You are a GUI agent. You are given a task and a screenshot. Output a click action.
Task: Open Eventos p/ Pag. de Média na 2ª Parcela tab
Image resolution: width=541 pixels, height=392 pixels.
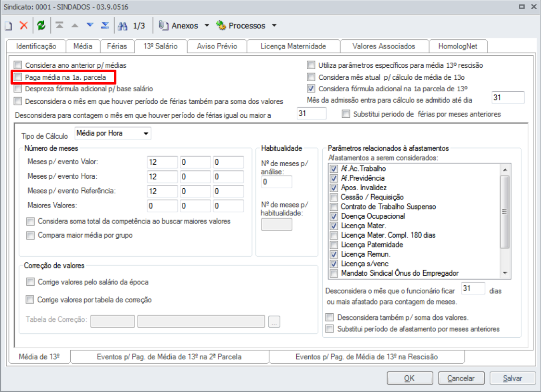169,357
